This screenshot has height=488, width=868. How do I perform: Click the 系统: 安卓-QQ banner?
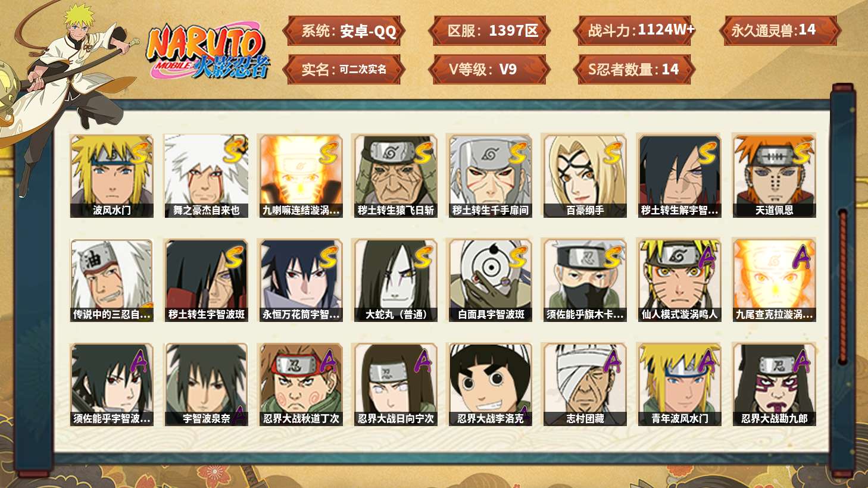click(x=344, y=31)
